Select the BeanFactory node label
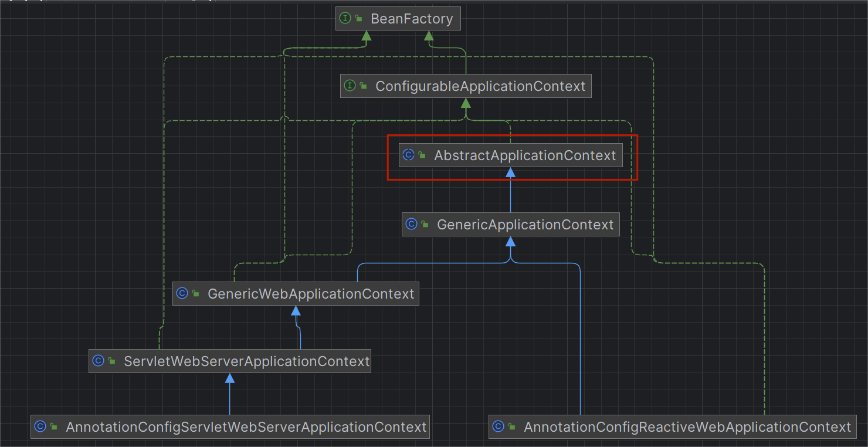Viewport: 868px width, 447px height. pyautogui.click(x=412, y=19)
